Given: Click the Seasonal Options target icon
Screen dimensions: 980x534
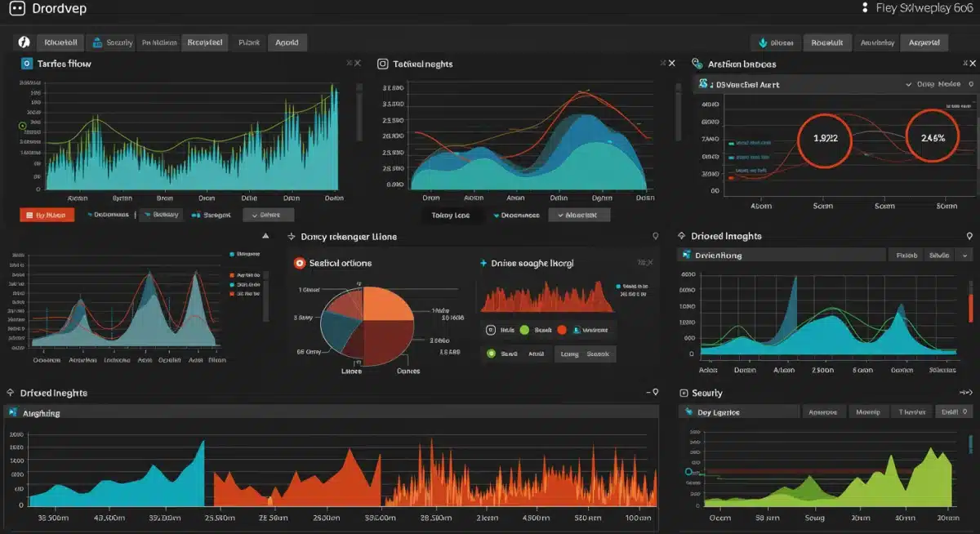Looking at the screenshot, I should coord(299,263).
